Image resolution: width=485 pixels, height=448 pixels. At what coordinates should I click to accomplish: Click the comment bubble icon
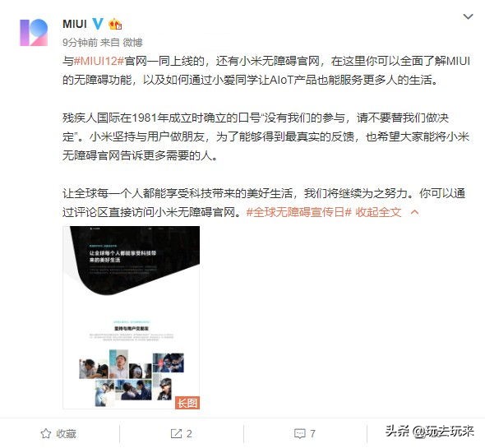[x=300, y=434]
